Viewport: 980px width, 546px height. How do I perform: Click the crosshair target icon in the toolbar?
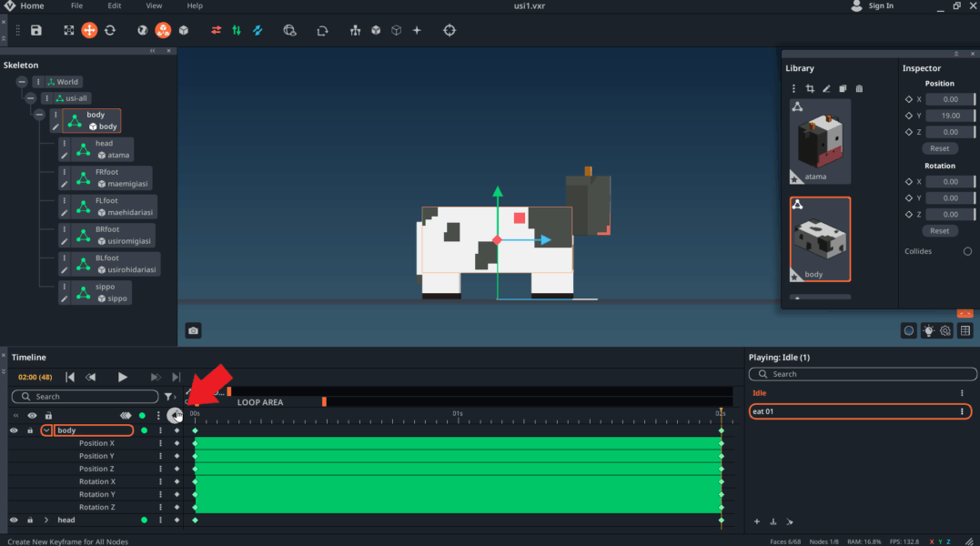(450, 30)
